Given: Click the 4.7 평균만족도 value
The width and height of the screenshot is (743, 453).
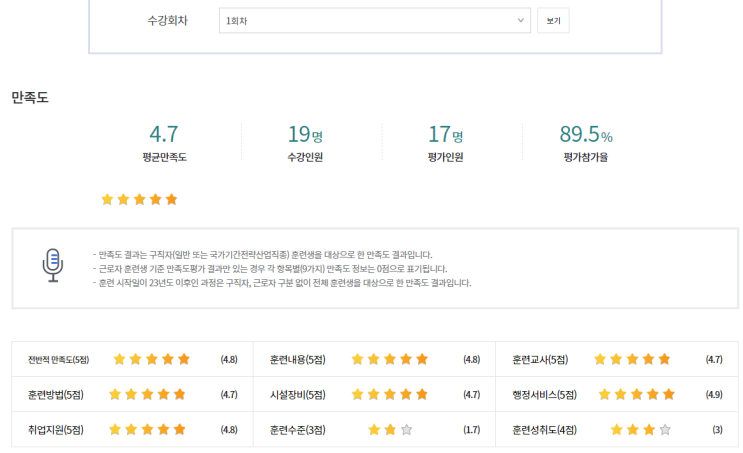Looking at the screenshot, I should (x=164, y=135).
